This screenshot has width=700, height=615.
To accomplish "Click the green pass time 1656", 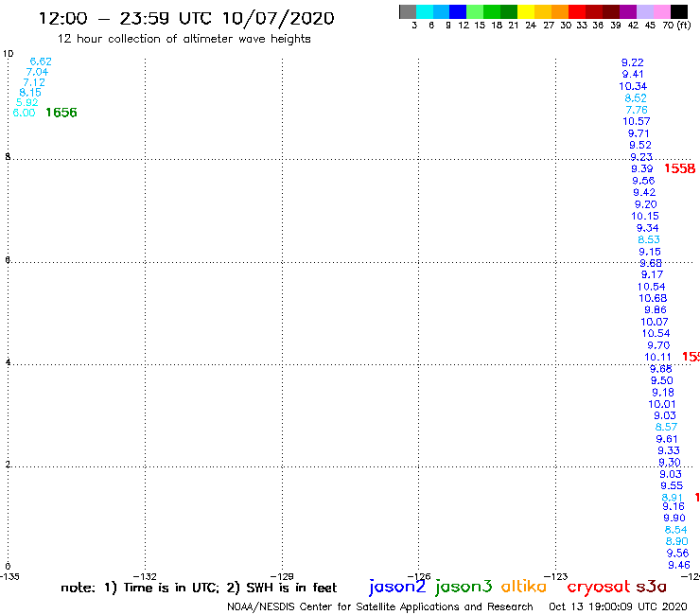I will click(x=61, y=113).
